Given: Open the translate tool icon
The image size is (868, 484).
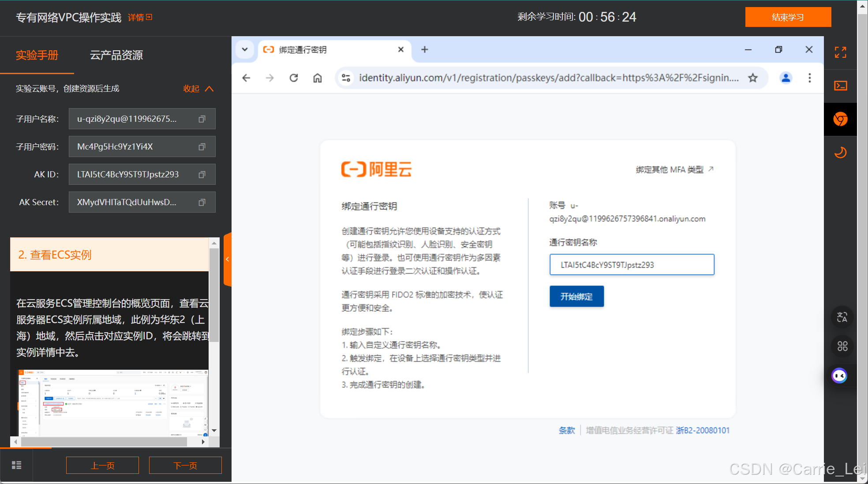Looking at the screenshot, I should [x=842, y=317].
